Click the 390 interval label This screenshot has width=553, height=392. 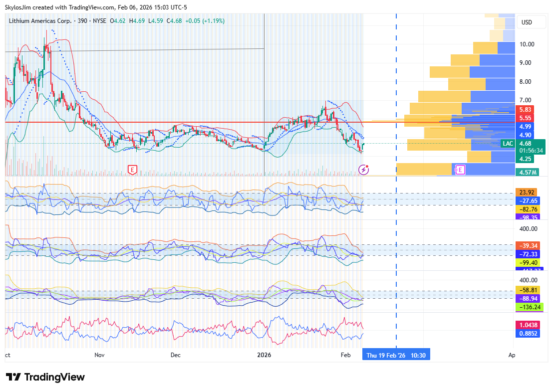pyautogui.click(x=83, y=21)
